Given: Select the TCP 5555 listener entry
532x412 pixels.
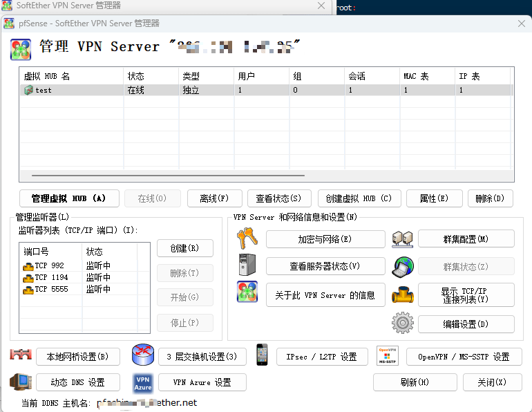Looking at the screenshot, I should [51, 290].
